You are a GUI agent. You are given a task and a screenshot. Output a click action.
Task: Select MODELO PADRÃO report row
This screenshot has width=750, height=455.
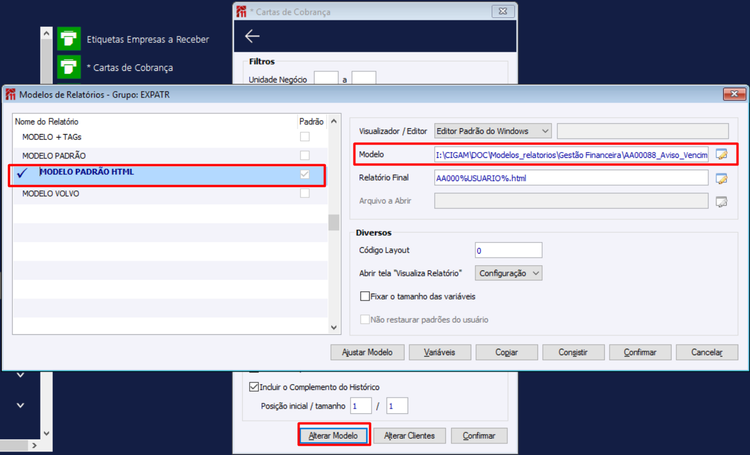click(170, 155)
